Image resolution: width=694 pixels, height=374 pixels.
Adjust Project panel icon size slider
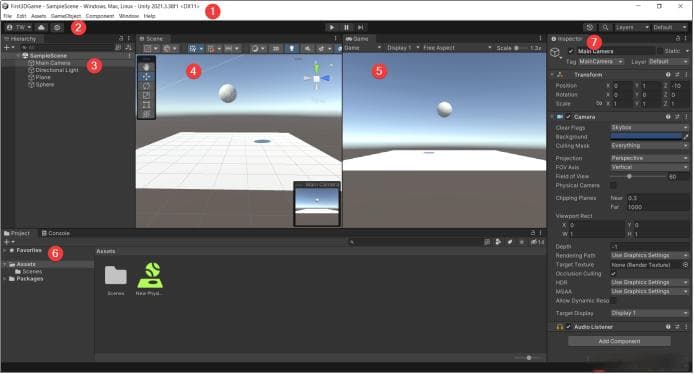pyautogui.click(x=529, y=358)
